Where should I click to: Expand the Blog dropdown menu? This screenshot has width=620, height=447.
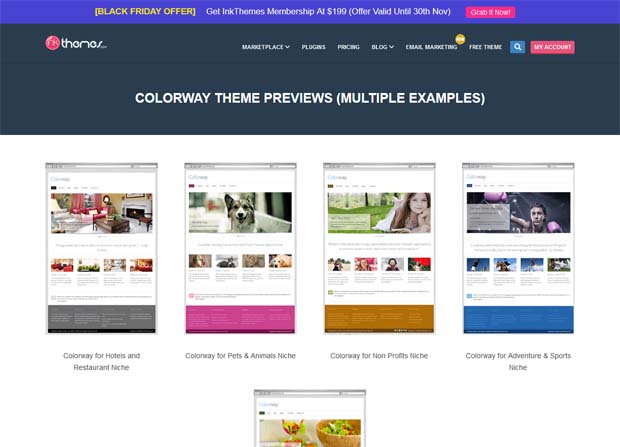(382, 47)
